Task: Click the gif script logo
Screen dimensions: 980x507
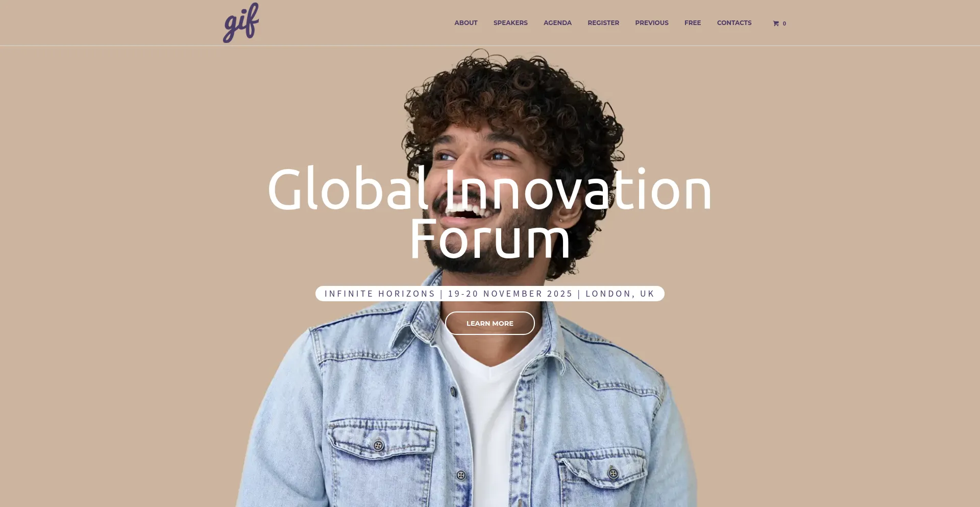Action: click(x=241, y=23)
